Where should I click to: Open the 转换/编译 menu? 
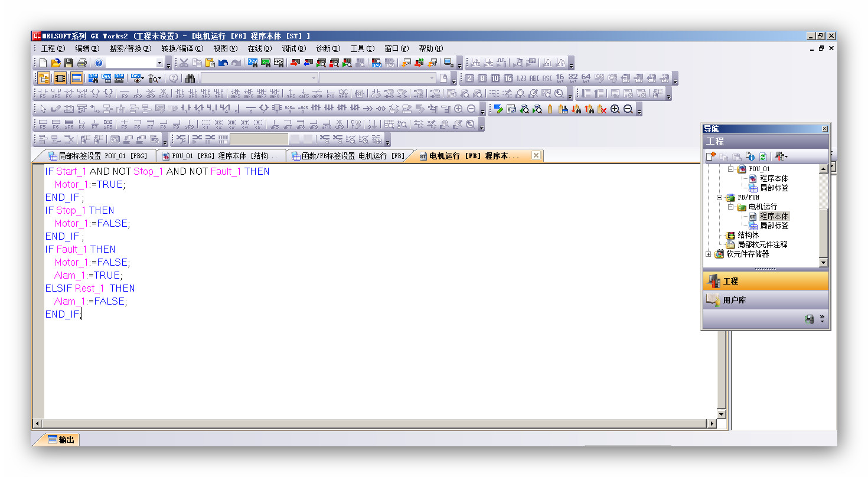(182, 48)
